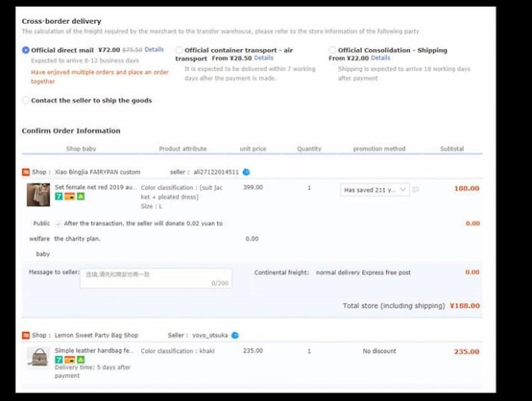Image resolution: width=532 pixels, height=401 pixels.
Task: Open Details link for Official Consolidation shipping
Action: [381, 58]
